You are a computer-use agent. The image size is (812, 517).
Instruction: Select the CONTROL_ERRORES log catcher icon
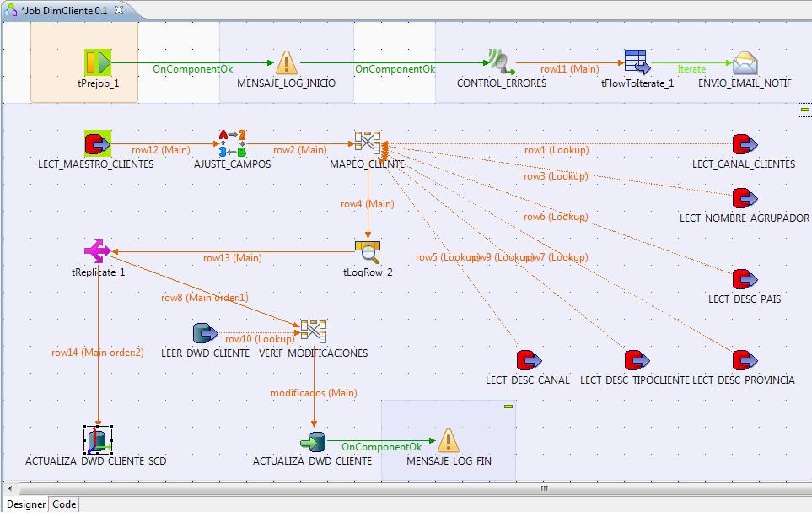point(501,62)
